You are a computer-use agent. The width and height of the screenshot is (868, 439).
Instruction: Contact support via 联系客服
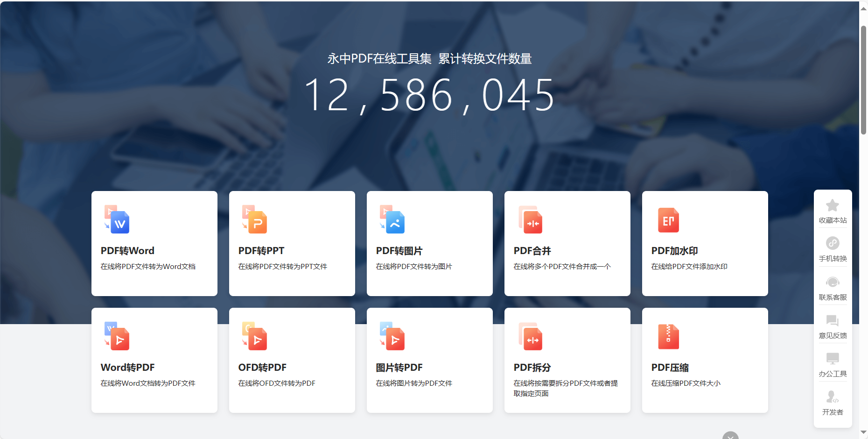pyautogui.click(x=833, y=283)
